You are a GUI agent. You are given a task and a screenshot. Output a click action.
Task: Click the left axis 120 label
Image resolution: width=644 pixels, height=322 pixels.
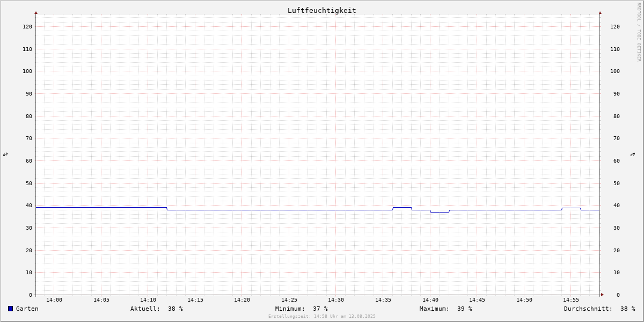pos(27,26)
